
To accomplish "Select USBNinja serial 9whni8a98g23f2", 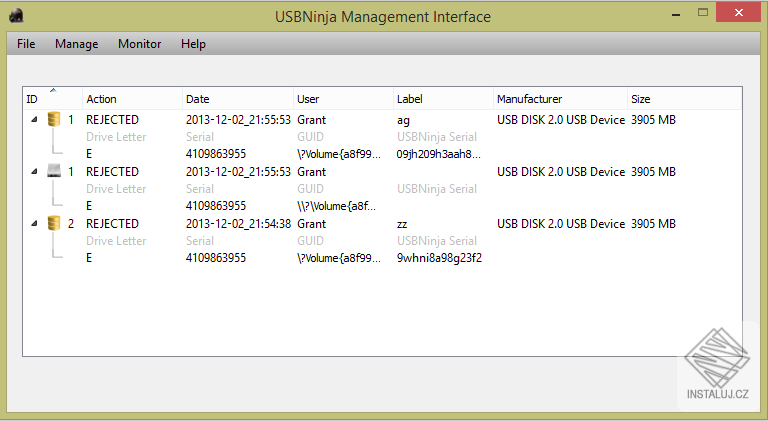I will [439, 258].
